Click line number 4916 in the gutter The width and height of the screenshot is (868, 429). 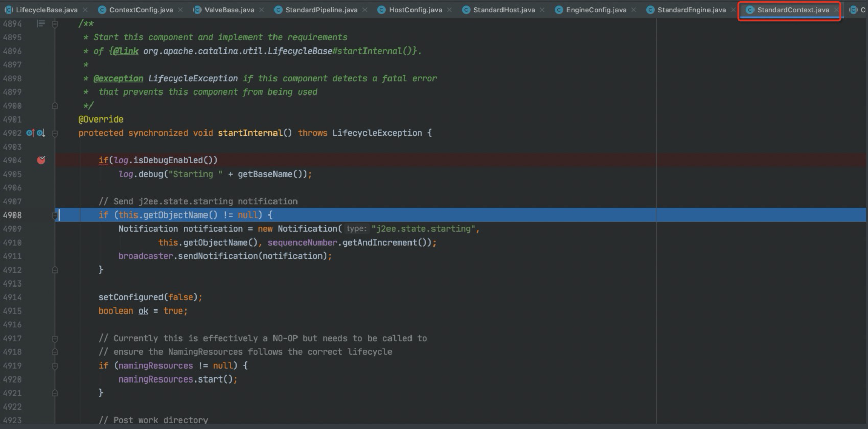[12, 325]
